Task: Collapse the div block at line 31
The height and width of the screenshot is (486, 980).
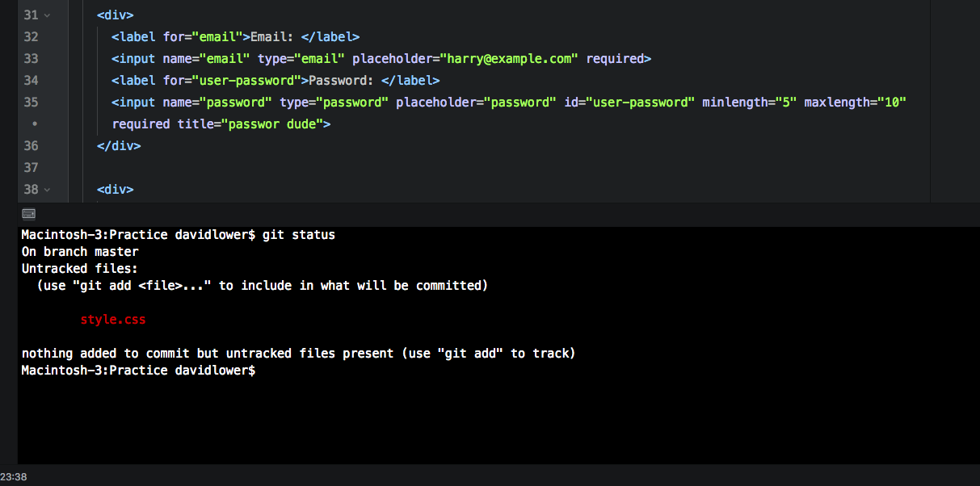Action: (x=47, y=15)
